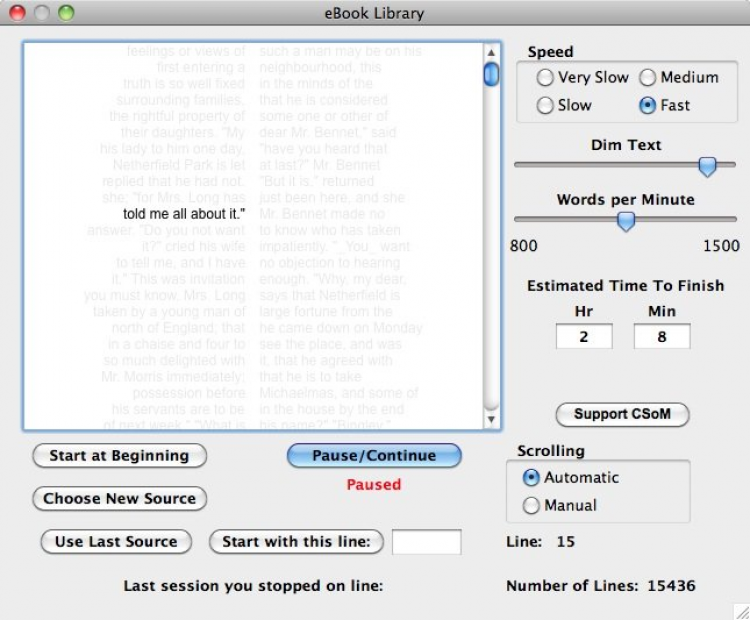This screenshot has width=750, height=620.
Task: Click the dimmed line "Netherfield Park is let"
Action: click(x=179, y=165)
